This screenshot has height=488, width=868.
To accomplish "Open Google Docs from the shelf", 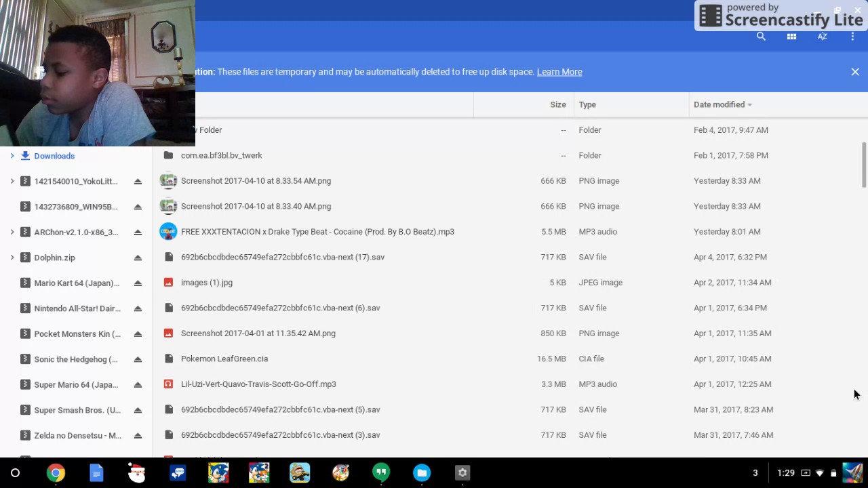I will tap(96, 473).
